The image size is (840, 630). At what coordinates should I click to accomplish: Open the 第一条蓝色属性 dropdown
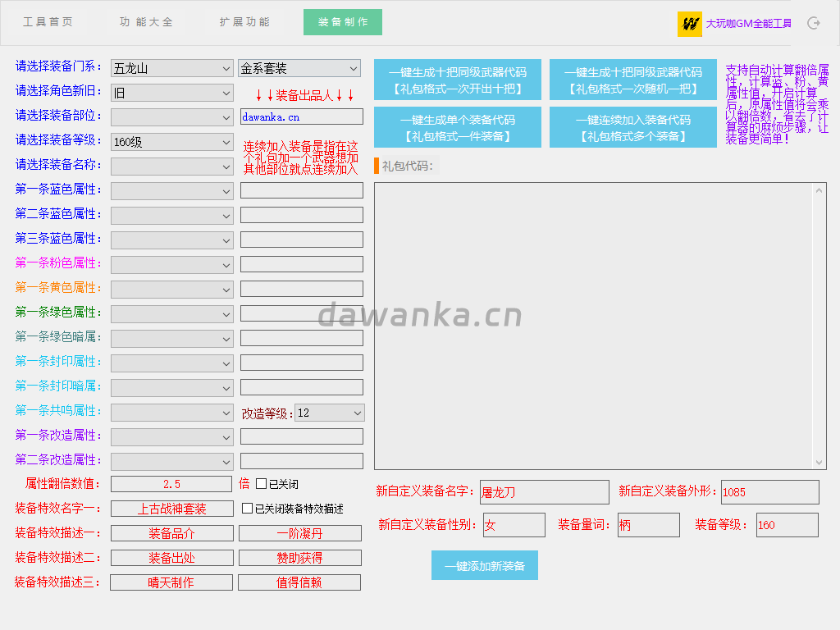coord(172,191)
